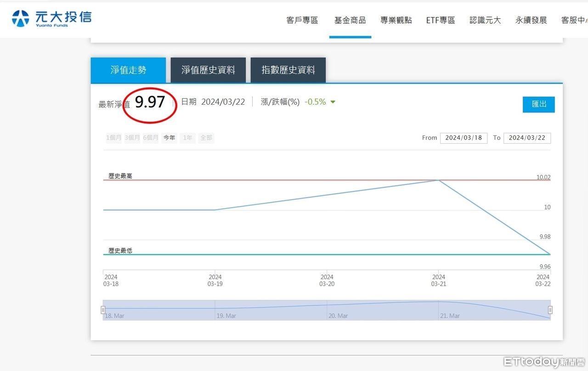Viewport: 588px width, 371px height.
Task: Open the 基金商品 menu
Action: [x=350, y=20]
